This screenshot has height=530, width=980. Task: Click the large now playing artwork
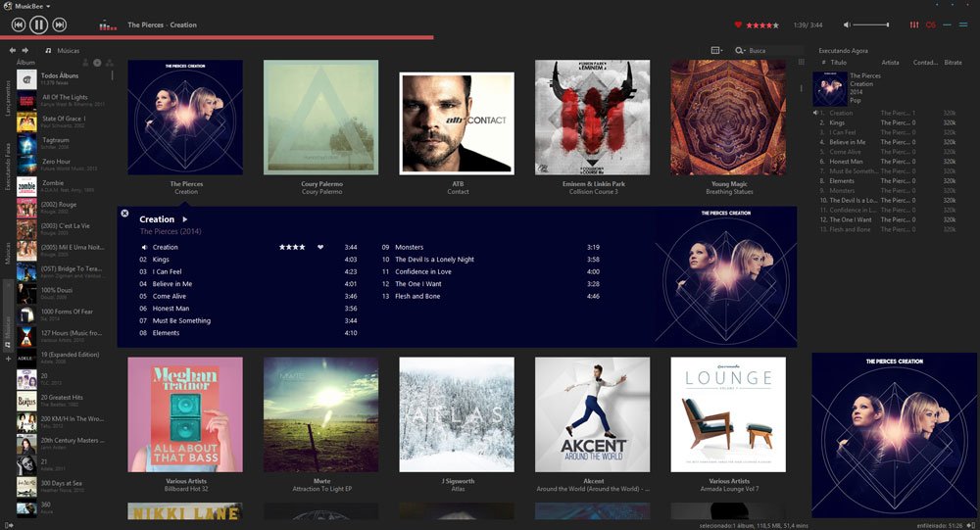(894, 435)
